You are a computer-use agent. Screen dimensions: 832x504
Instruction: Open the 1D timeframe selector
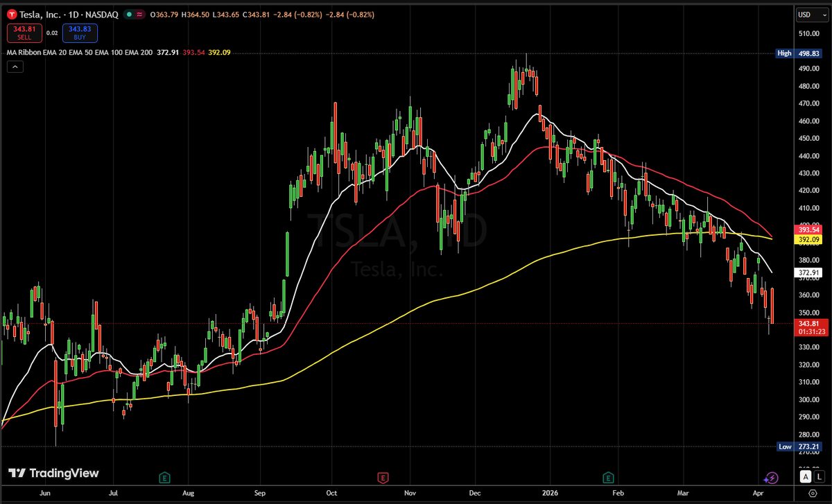pyautogui.click(x=73, y=13)
